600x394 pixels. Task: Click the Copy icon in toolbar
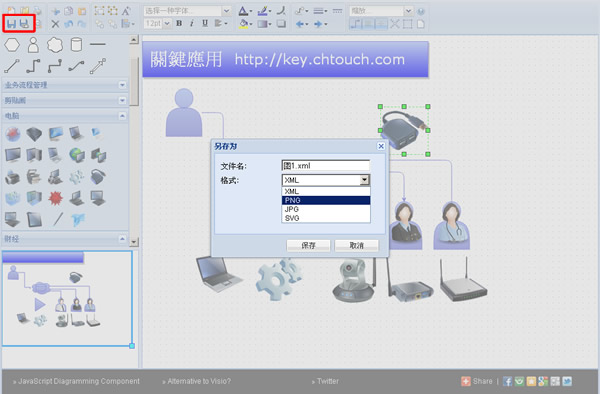(x=68, y=11)
